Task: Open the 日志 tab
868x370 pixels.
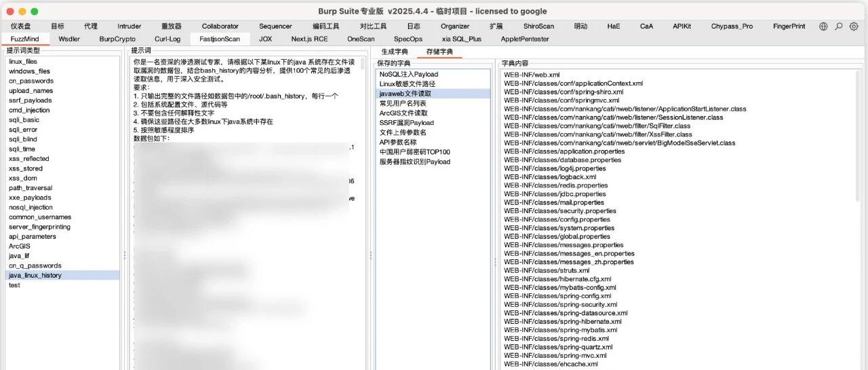Action: (x=414, y=26)
